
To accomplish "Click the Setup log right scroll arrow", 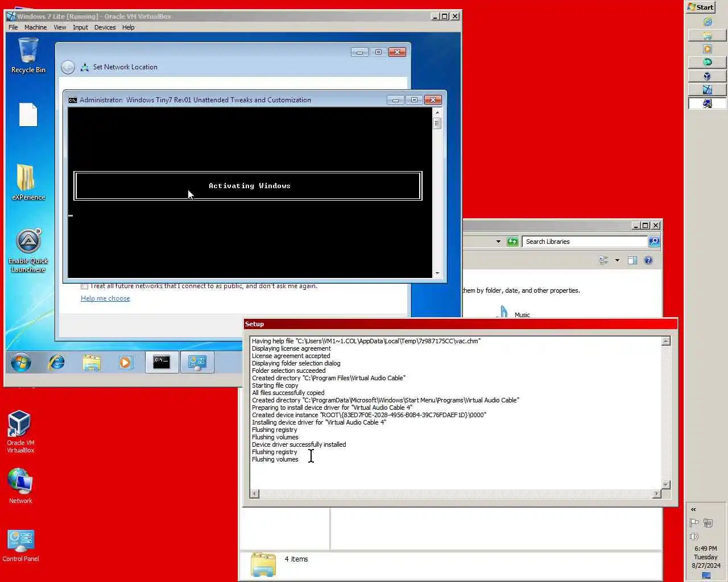I will pyautogui.click(x=657, y=494).
